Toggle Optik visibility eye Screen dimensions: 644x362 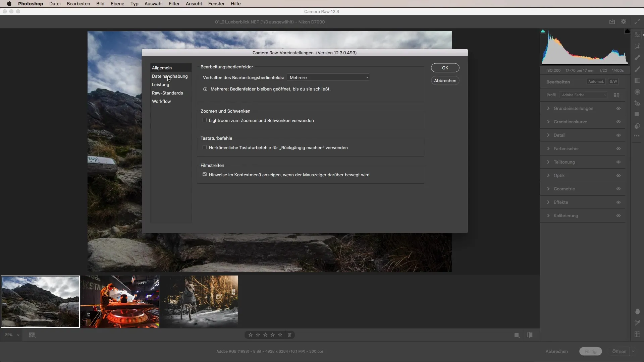[619, 176]
